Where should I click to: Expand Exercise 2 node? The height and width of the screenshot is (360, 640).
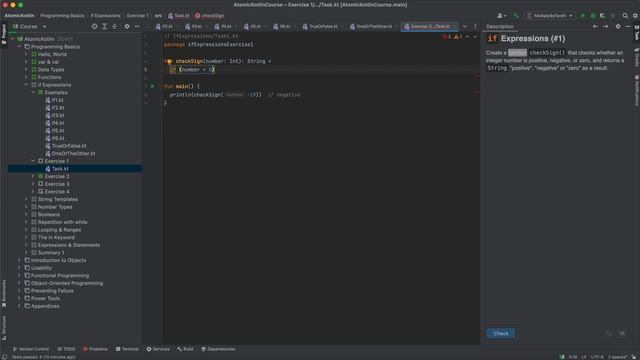tap(33, 176)
